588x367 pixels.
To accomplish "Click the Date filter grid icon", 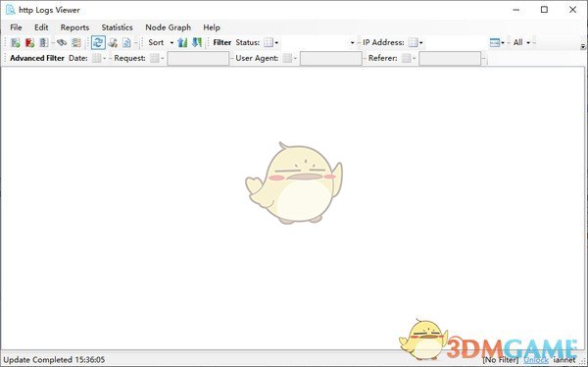I will tap(96, 58).
